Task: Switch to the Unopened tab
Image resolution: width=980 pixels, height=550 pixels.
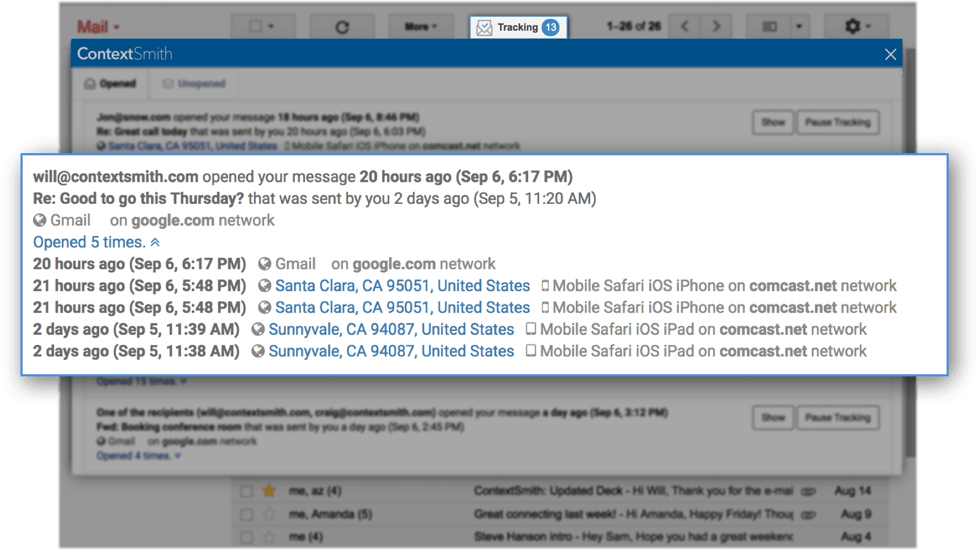Action: tap(194, 84)
